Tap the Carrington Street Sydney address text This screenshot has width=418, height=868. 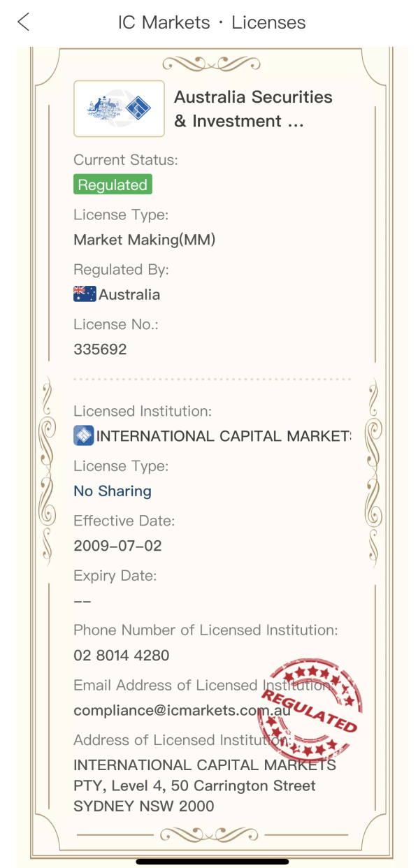click(x=205, y=786)
